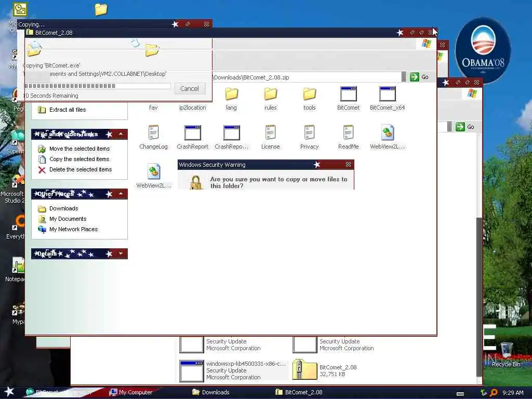The height and width of the screenshot is (399, 532).
Task: Select BitComet_2.08 zip in Downloads window
Action: 325,370
